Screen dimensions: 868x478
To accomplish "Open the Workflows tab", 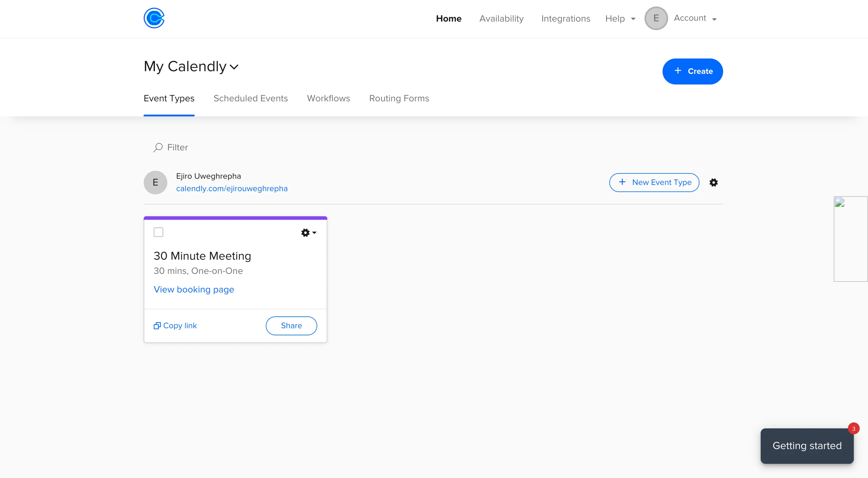I will coord(328,98).
